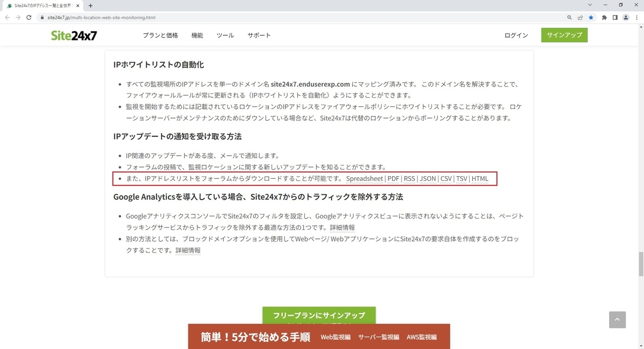Select the Site24x7 IPアドレス tab
The image size is (644, 349).
click(43, 5)
